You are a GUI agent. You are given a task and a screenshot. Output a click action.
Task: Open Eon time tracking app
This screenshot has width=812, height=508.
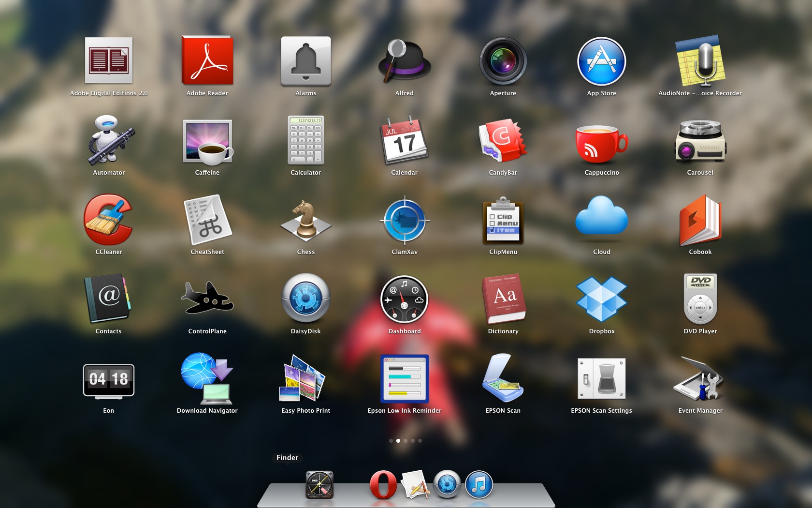click(109, 381)
